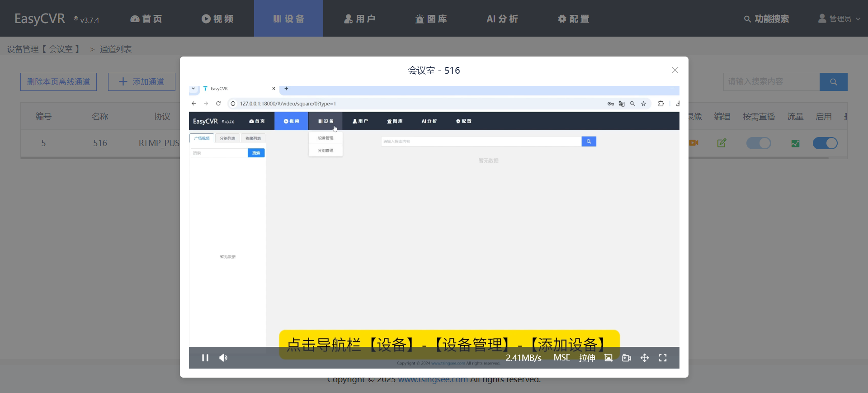Go to the 视频 tab in navigation
The height and width of the screenshot is (393, 868).
coord(217,19)
